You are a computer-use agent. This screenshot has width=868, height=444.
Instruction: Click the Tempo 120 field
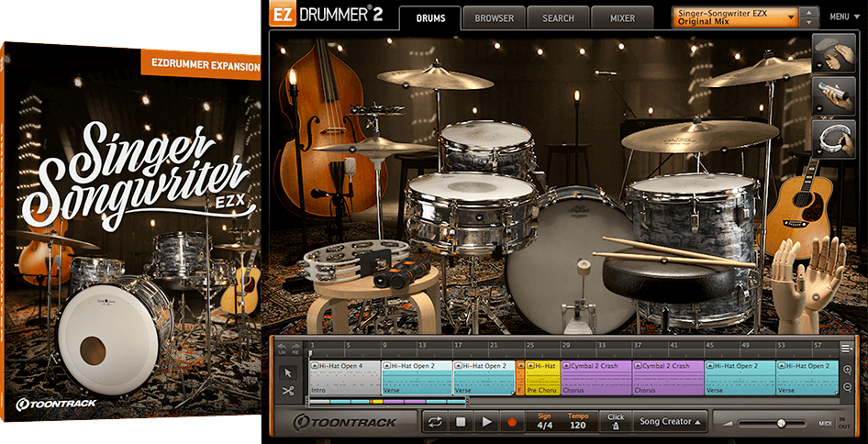[577, 422]
